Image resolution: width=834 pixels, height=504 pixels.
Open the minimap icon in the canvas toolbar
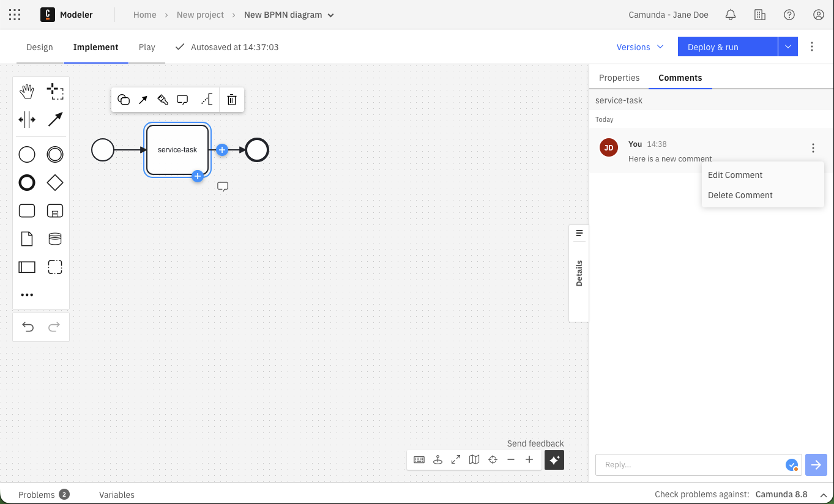point(474,459)
